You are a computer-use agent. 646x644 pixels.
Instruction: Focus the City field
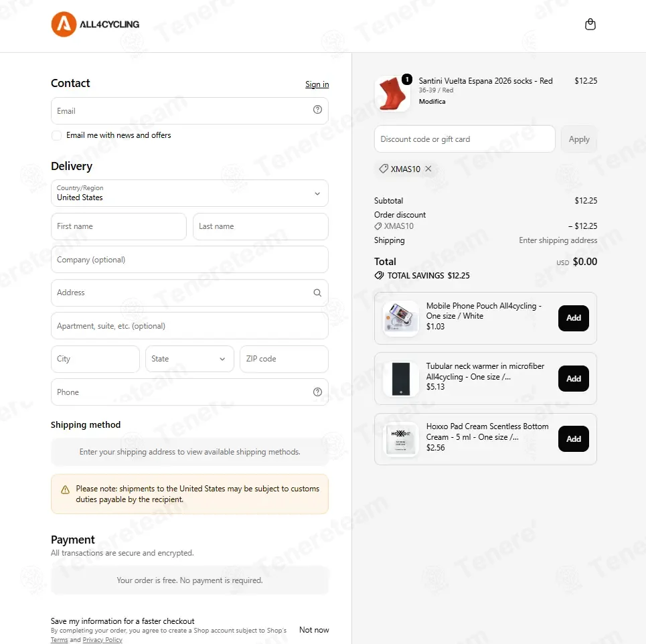(x=95, y=359)
